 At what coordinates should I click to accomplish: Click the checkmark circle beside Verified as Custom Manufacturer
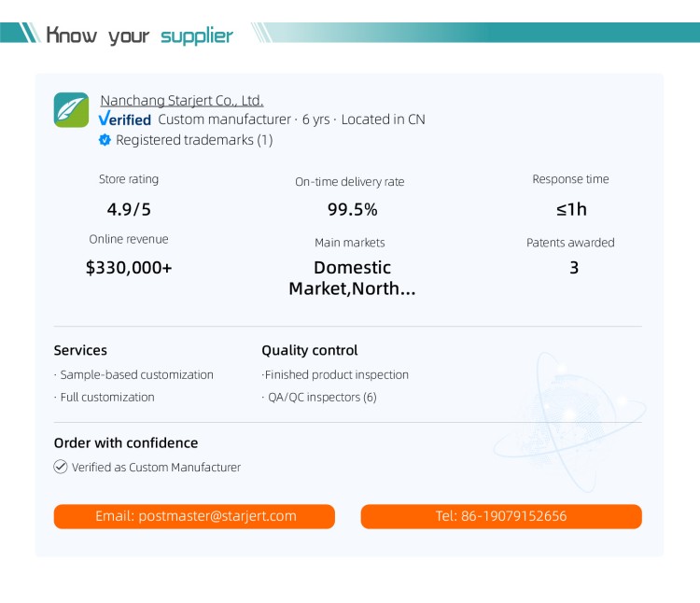[61, 467]
